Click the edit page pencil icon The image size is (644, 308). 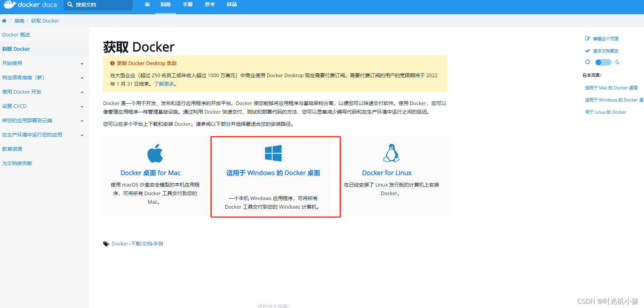pyautogui.click(x=587, y=39)
